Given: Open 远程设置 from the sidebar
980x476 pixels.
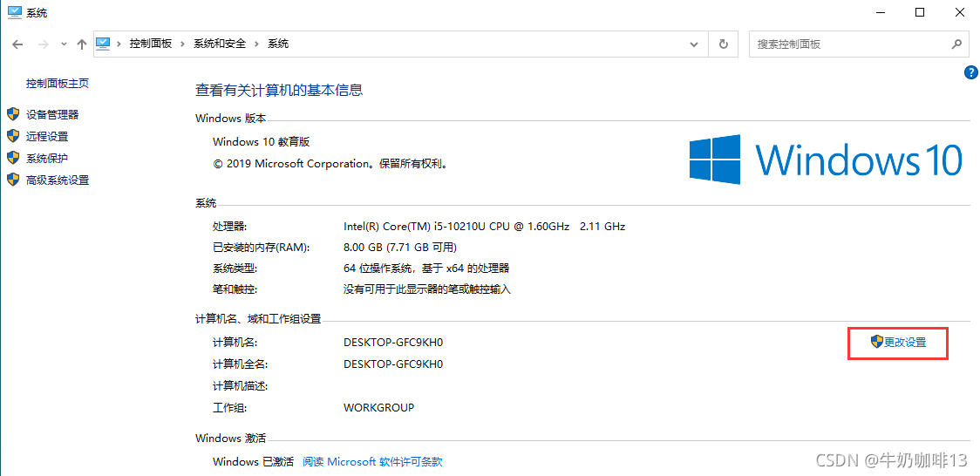Looking at the screenshot, I should click(47, 136).
